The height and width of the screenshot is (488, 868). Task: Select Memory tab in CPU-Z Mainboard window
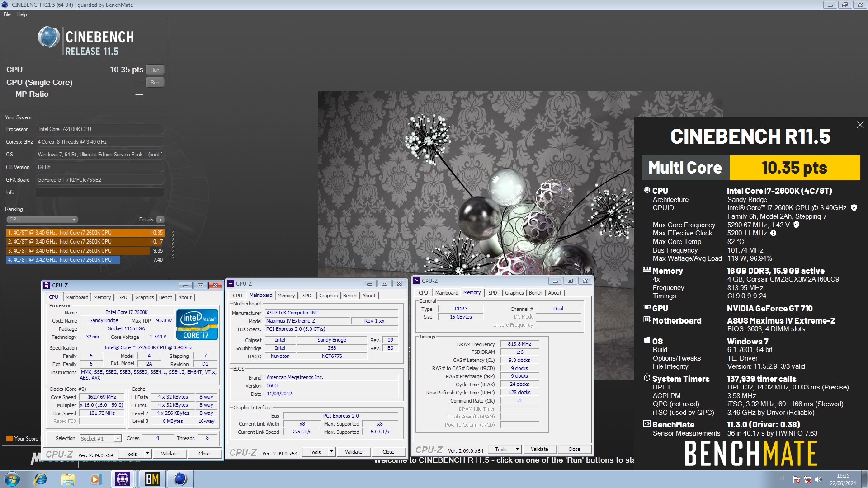click(x=286, y=296)
